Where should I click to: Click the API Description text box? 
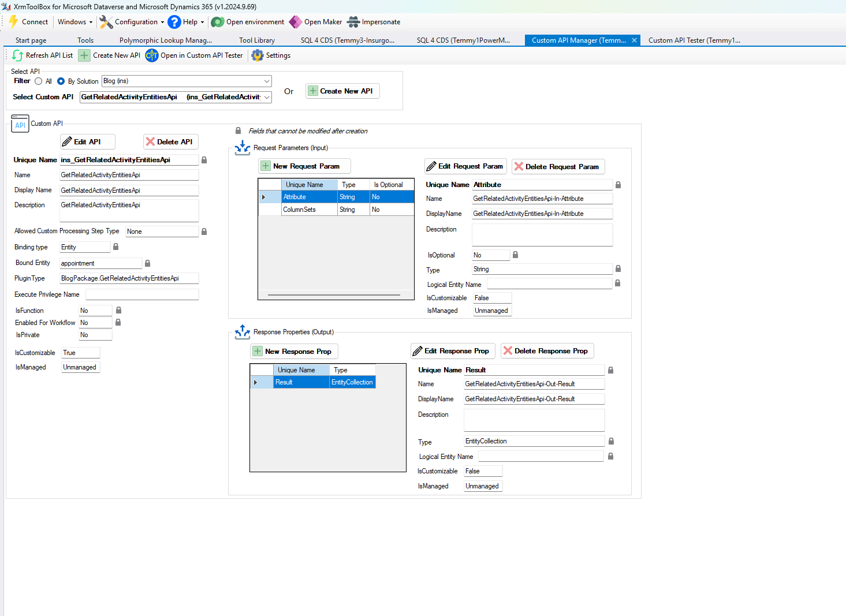click(129, 211)
